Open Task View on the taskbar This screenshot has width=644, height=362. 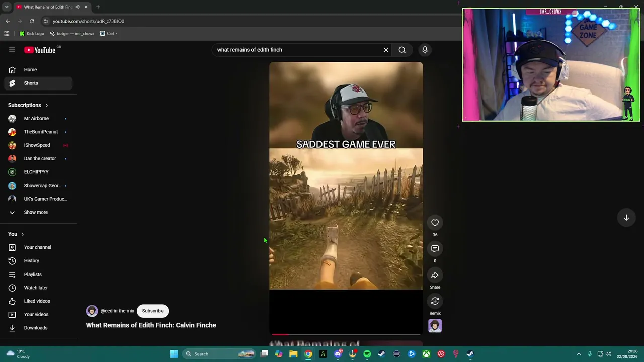coord(264,354)
